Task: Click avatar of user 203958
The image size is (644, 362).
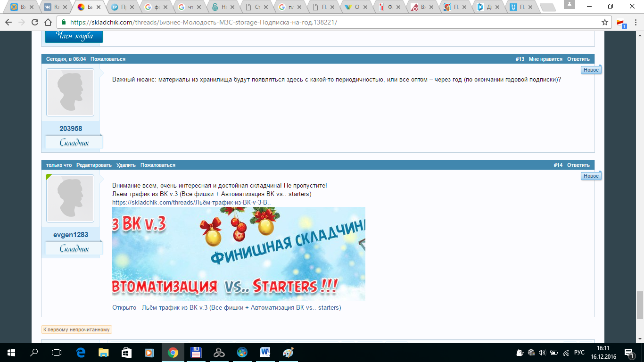Action: 70,92
